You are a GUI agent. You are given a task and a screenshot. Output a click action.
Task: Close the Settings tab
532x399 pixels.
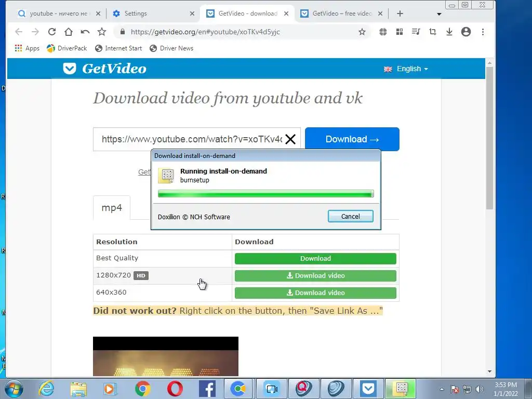click(x=192, y=14)
